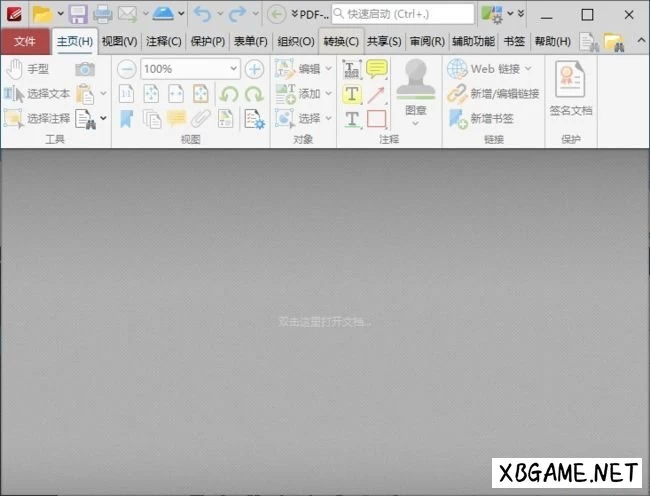Expand the Stamp (图章) dropdown
This screenshot has width=650, height=496.
415,125
